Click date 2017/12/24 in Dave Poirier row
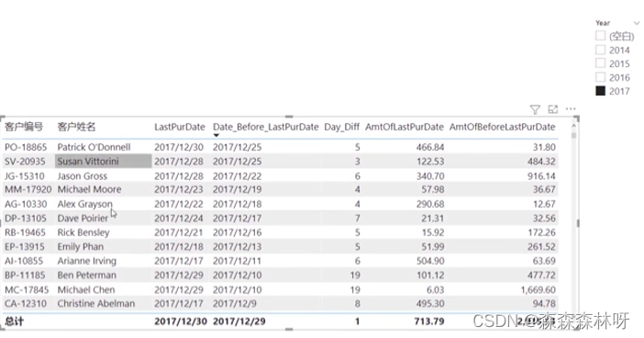 (x=179, y=218)
